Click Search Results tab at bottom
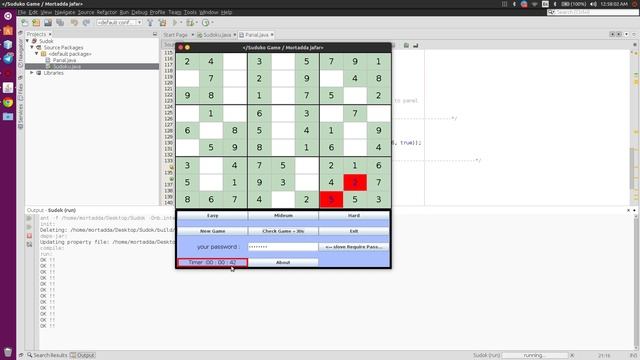The image size is (640, 360). [x=47, y=355]
